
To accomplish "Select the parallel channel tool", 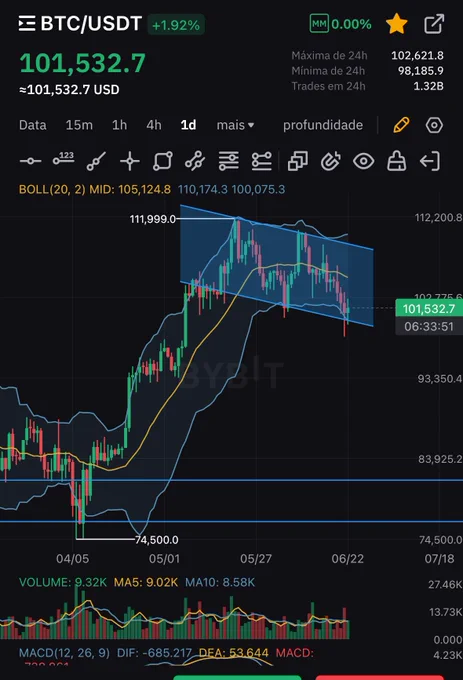I will [x=195, y=161].
